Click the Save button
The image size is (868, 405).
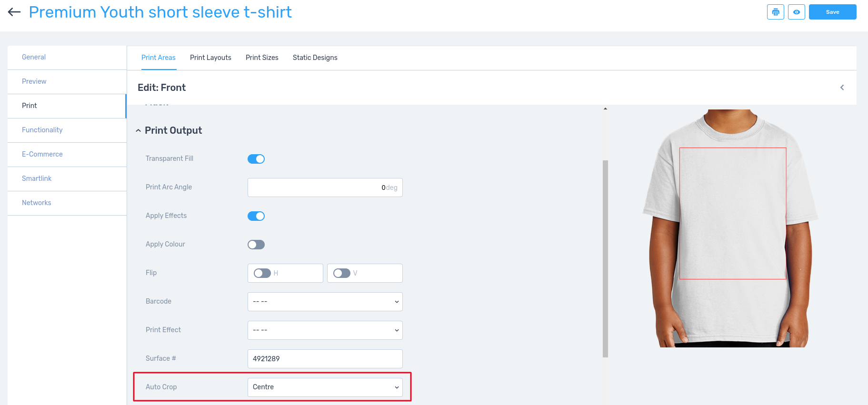coord(832,12)
